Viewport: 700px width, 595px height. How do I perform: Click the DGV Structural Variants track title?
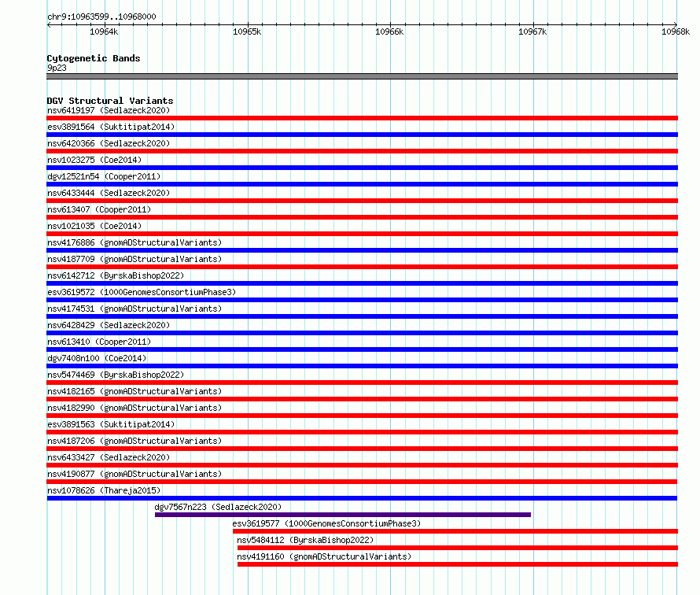[x=110, y=101]
